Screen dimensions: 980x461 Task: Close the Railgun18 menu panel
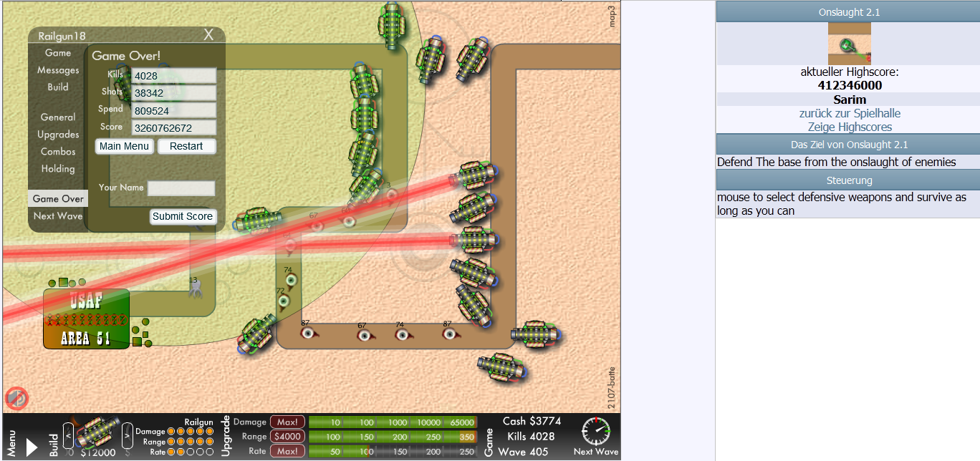point(208,34)
